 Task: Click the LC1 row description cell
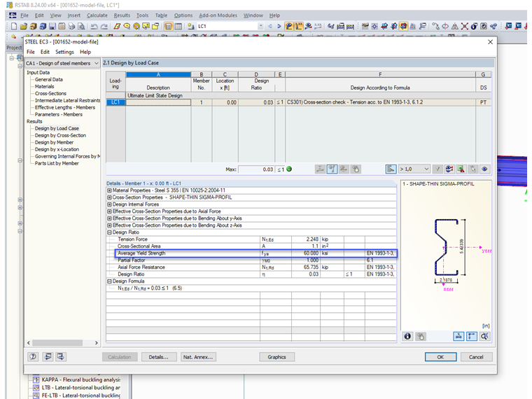[158, 102]
